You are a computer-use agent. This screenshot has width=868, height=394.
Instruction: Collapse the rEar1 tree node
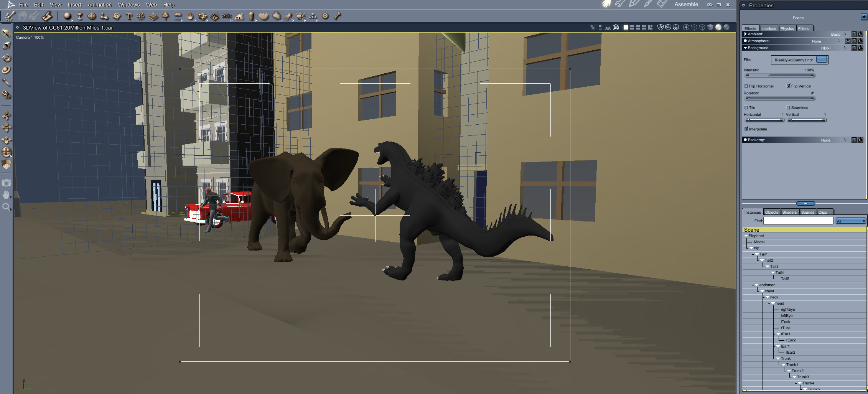(778, 334)
